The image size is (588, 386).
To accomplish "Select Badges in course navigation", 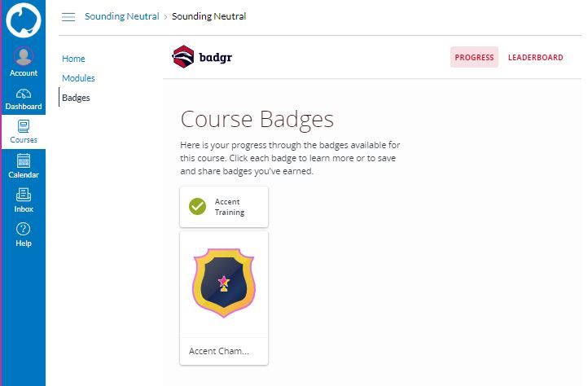I will (76, 98).
